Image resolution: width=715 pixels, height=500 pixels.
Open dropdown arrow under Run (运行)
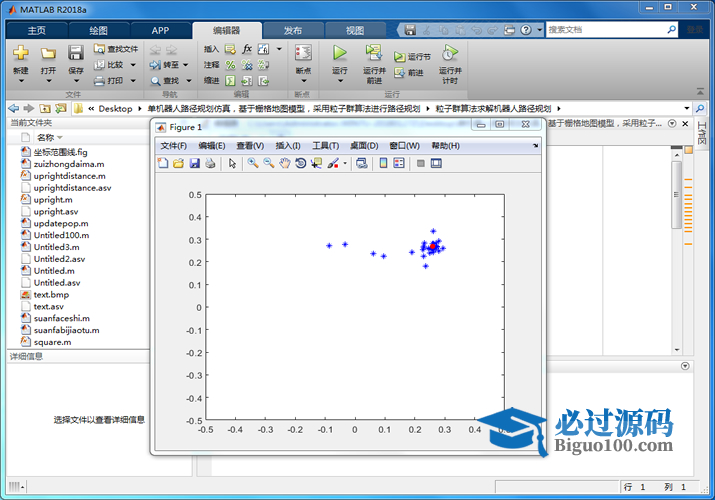340,81
